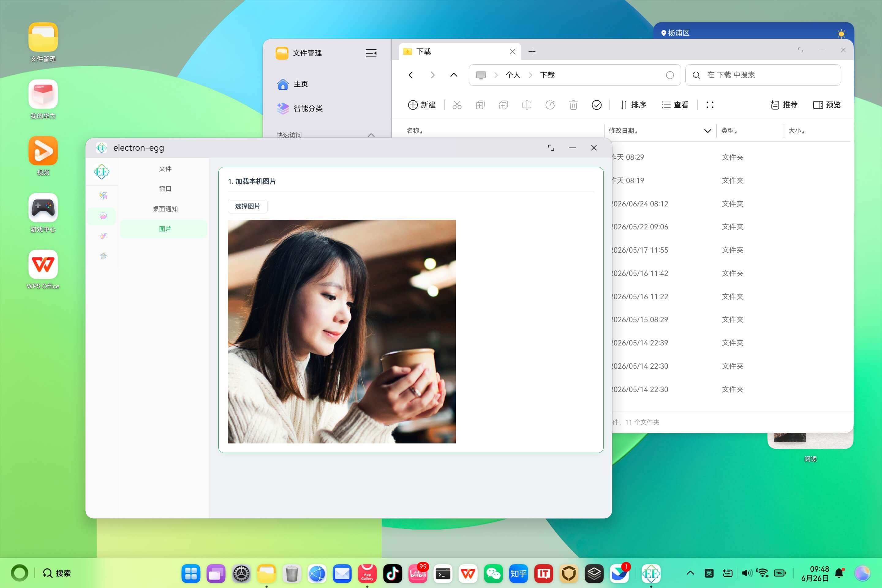This screenshot has height=588, width=882.
Task: Sort by 修改日期 column header
Action: [623, 130]
